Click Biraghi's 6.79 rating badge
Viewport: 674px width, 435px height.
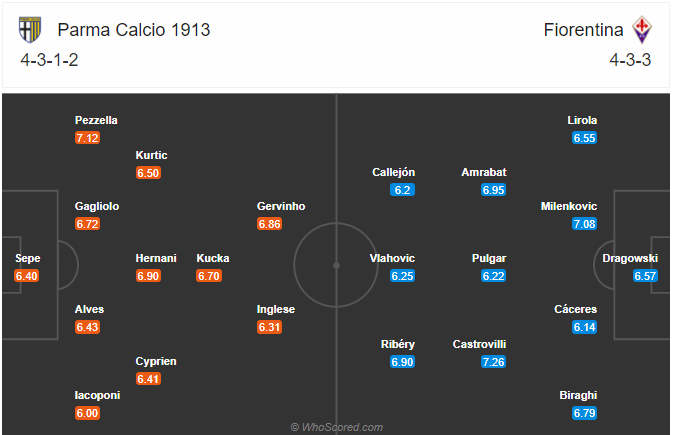584,413
